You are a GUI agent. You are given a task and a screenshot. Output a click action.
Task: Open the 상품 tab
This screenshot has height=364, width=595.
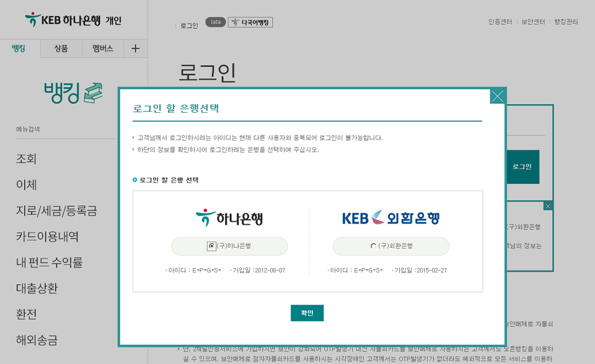pyautogui.click(x=61, y=48)
